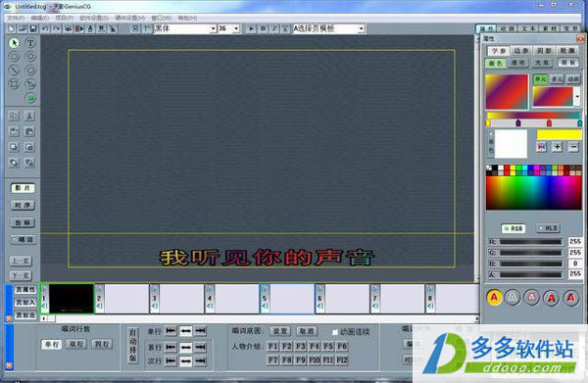Switch to the 阴影 shadow tab
The width and height of the screenshot is (588, 383).
[x=544, y=51]
